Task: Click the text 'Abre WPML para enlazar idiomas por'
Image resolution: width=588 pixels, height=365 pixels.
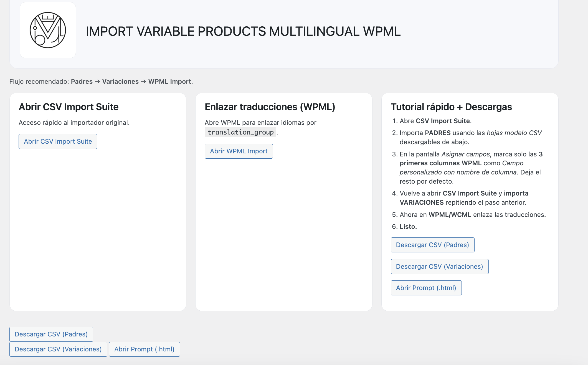Action: click(260, 123)
